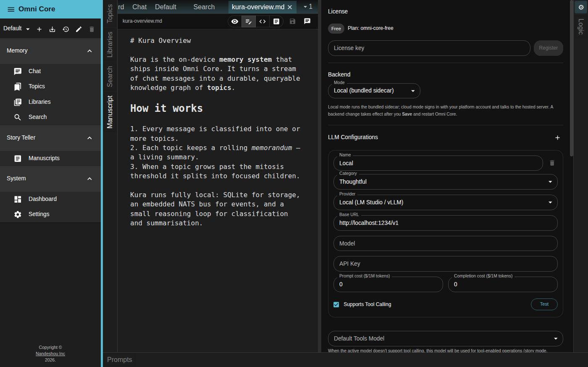Click the gear icon at top right corner
The width and height of the screenshot is (588, 367).
coord(581,7)
